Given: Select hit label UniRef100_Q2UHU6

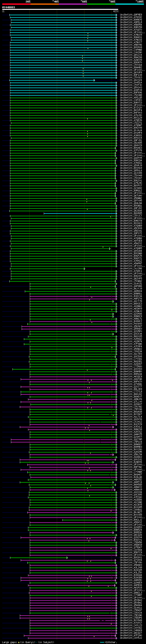Looking at the screenshot, I should 131,314.
